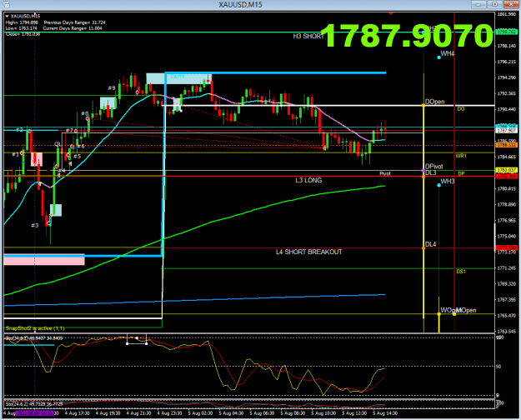521x420 pixels.
Task: Click the Close= 1791.038 info text
Action: [23, 34]
